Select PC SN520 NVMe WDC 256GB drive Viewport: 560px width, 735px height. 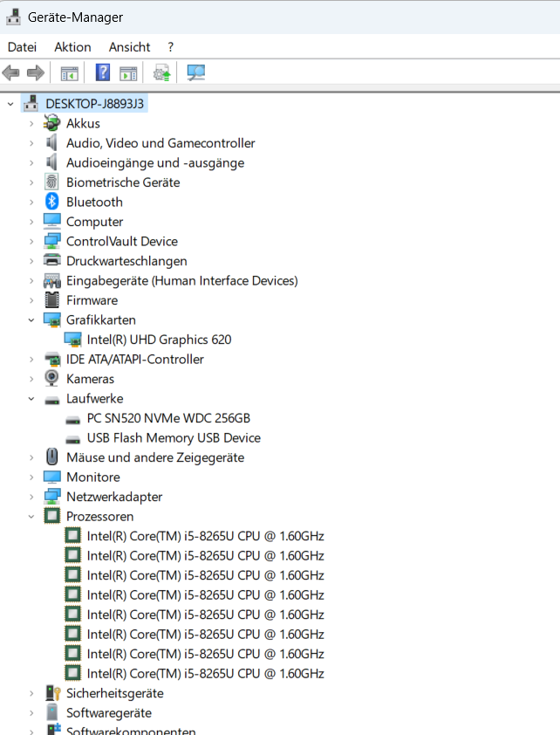click(x=168, y=418)
